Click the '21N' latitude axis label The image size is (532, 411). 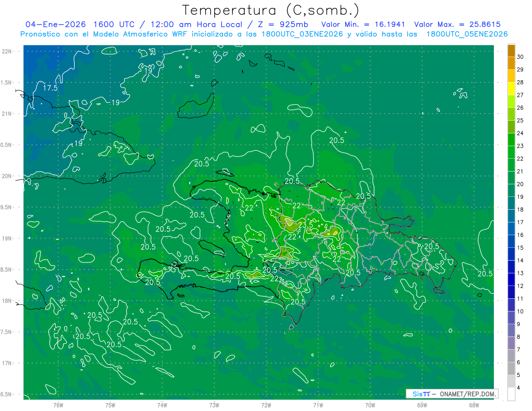click(7, 114)
